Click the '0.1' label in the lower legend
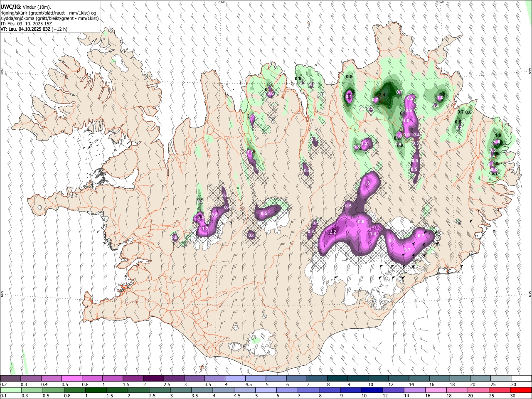 (3, 396)
